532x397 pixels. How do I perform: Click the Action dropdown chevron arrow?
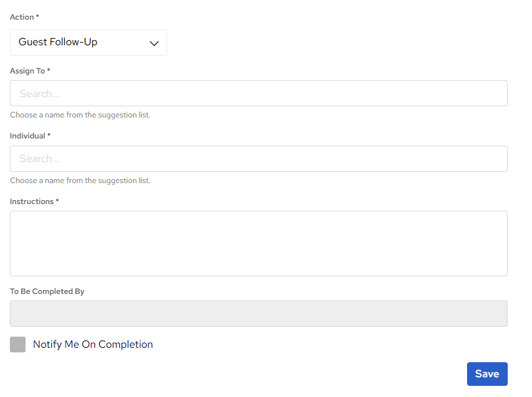click(x=154, y=43)
